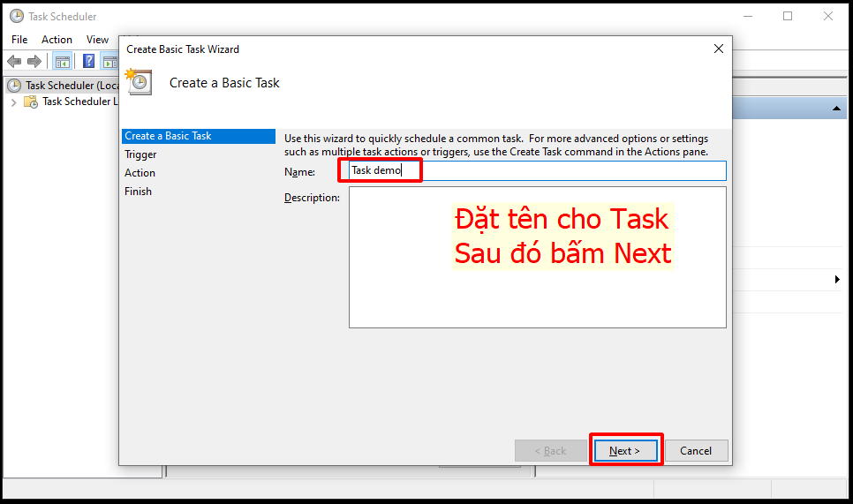The height and width of the screenshot is (504, 853).
Task: Click the Back arrow toolbar icon
Action: pyautogui.click(x=14, y=61)
